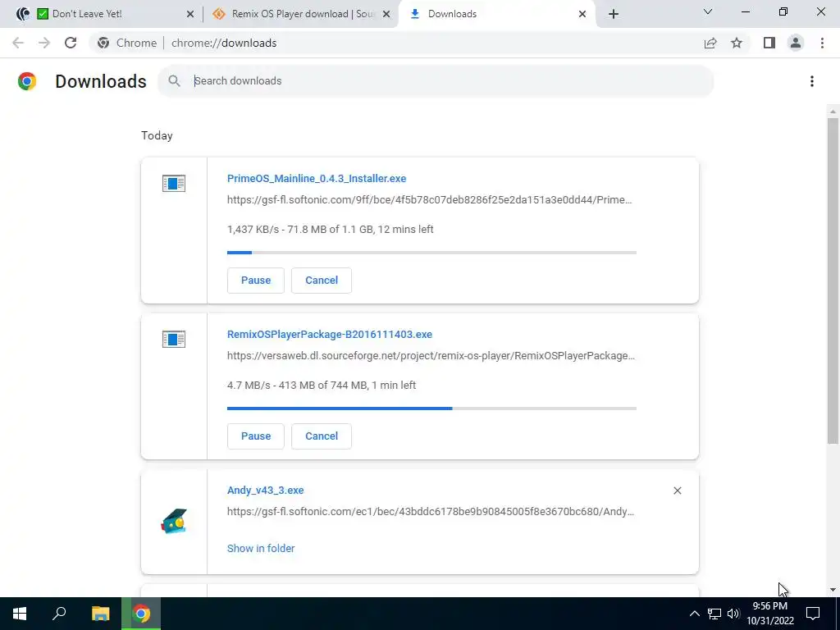Image resolution: width=840 pixels, height=630 pixels.
Task: Open the Windows notification center
Action: click(x=813, y=614)
